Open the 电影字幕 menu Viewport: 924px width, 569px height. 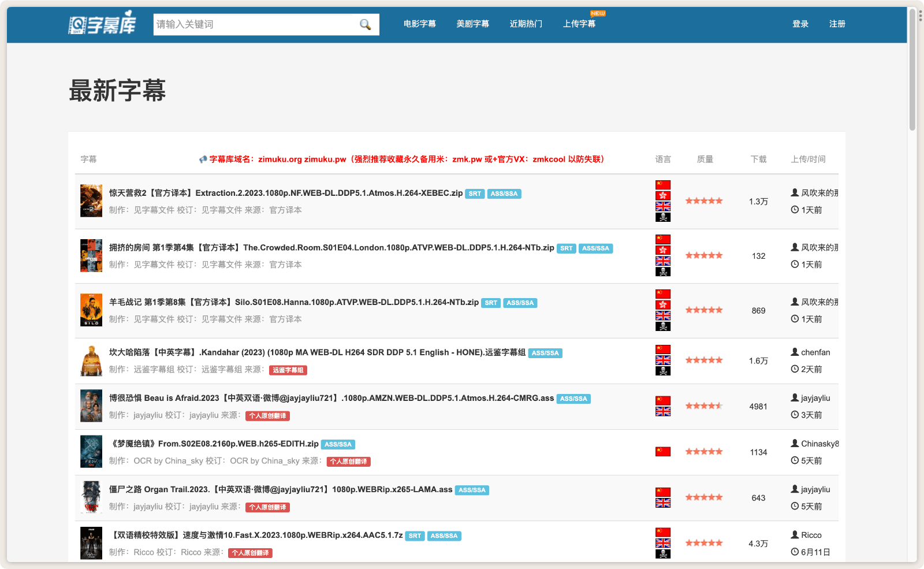(419, 24)
